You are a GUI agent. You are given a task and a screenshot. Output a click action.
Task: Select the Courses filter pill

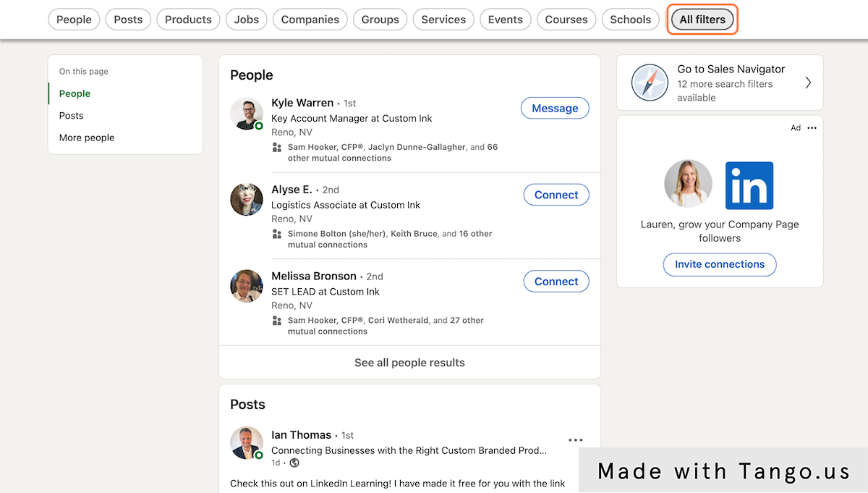(x=566, y=20)
